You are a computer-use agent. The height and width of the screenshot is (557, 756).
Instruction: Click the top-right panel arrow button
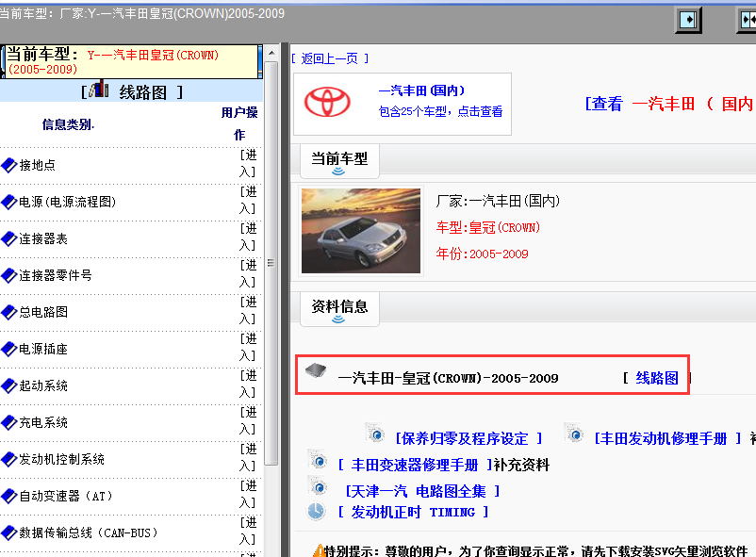coord(688,20)
